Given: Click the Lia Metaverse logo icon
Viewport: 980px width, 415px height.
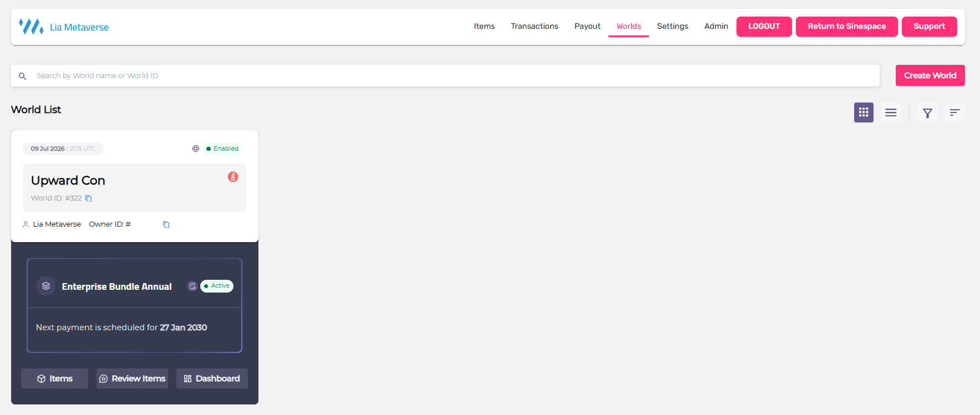Looking at the screenshot, I should pyautogui.click(x=31, y=26).
